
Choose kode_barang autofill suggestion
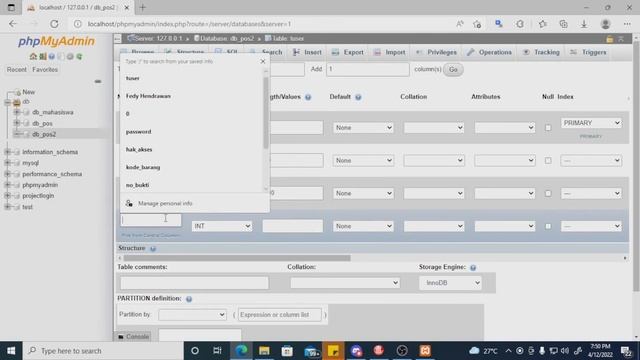click(x=143, y=167)
